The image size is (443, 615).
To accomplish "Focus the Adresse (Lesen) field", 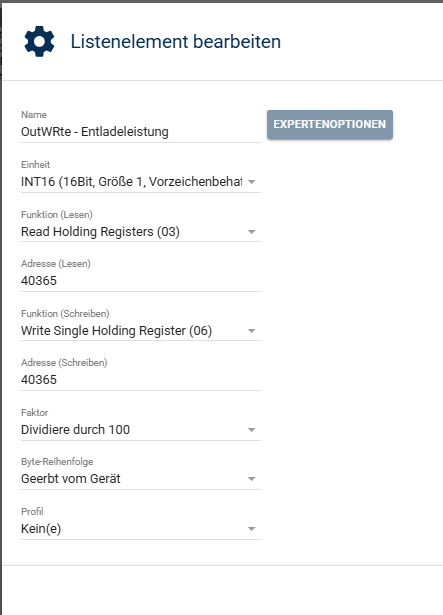I will (x=141, y=281).
